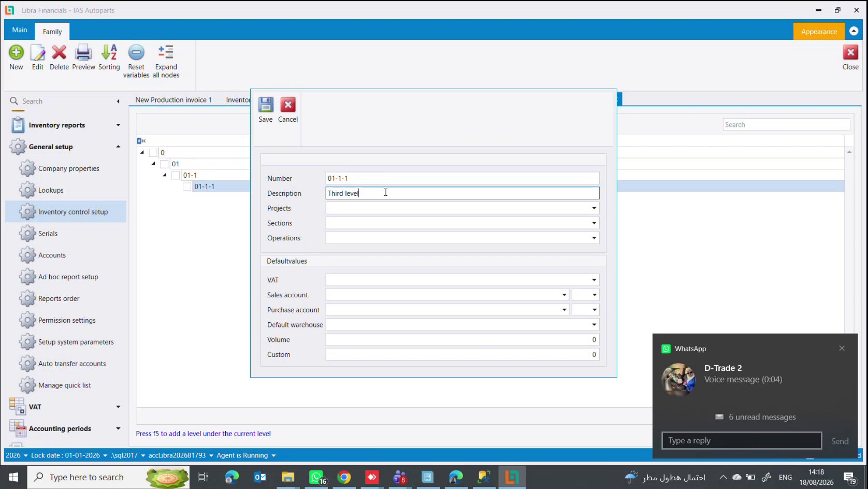
Task: Open Outlook from the taskbar
Action: point(260,477)
